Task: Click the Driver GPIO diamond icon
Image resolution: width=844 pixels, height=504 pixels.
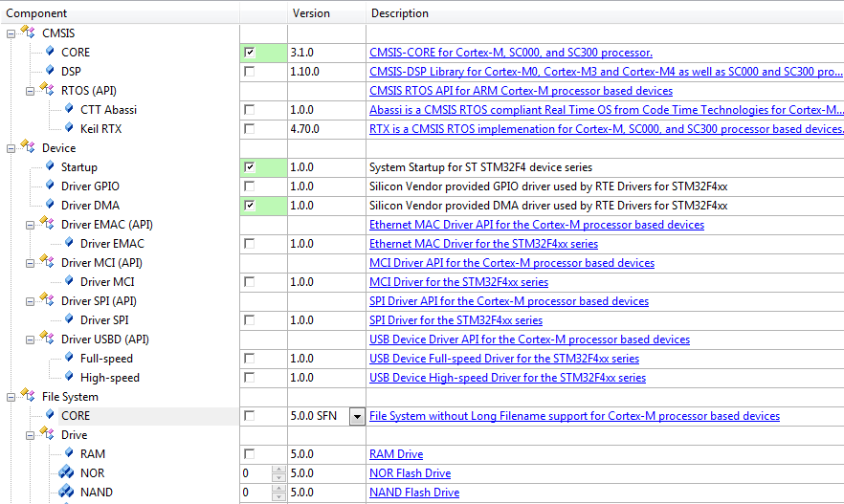Action: click(49, 186)
